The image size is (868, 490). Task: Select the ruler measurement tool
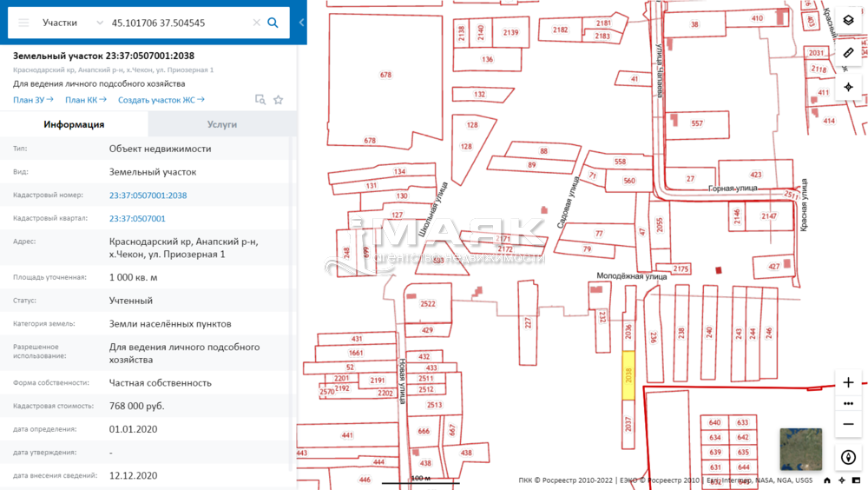848,53
